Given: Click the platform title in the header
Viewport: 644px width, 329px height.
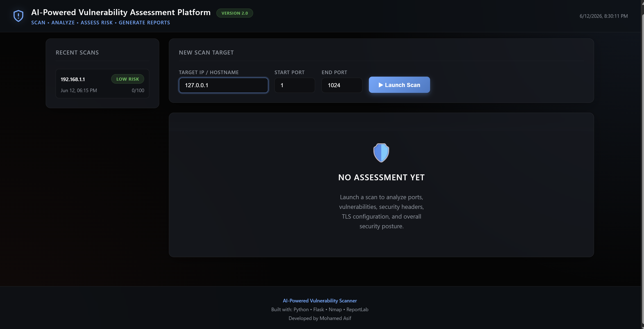Looking at the screenshot, I should [x=121, y=12].
